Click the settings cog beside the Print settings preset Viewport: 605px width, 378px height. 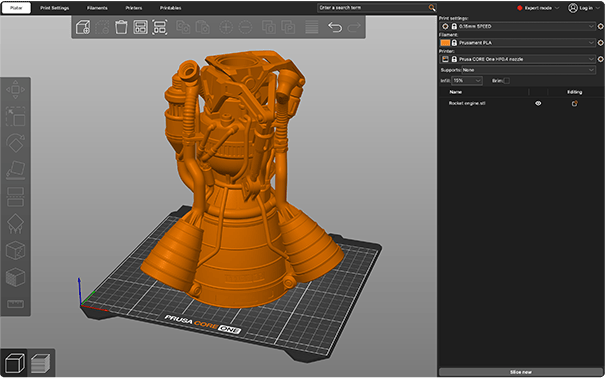click(601, 27)
